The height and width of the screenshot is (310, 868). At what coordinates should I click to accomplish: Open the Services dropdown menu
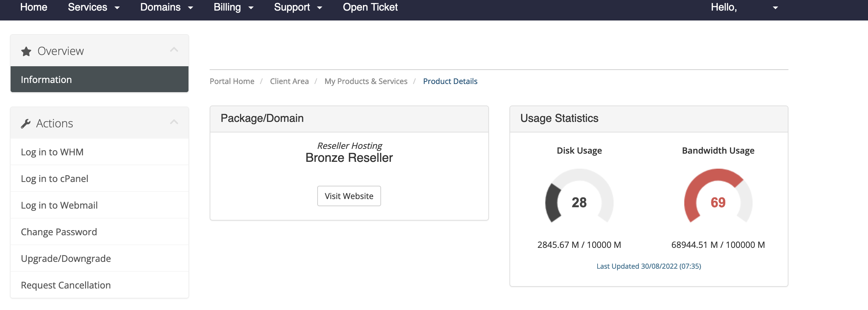[94, 7]
